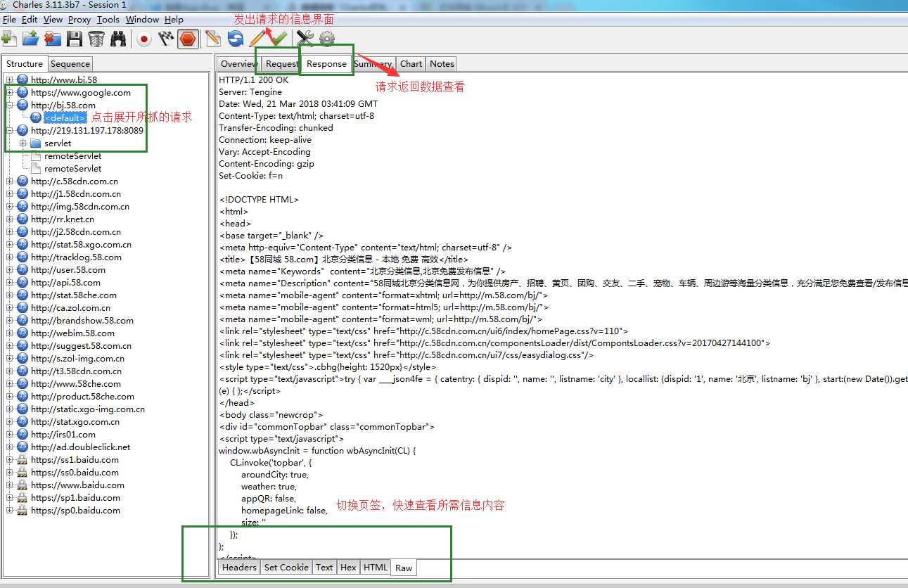Open Find using the binoculars icon
The width and height of the screenshot is (908, 588).
point(118,39)
